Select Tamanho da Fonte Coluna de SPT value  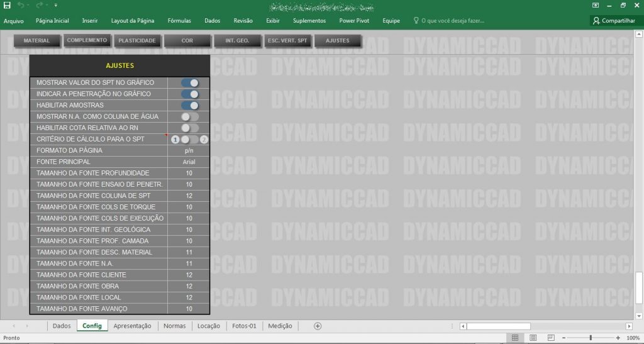(x=189, y=196)
